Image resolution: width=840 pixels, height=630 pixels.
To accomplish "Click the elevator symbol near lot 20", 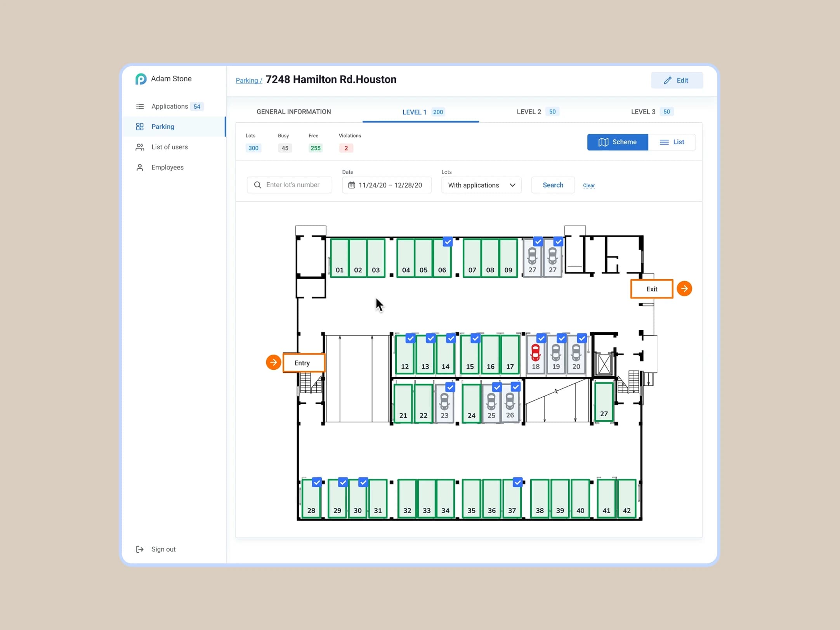I will click(x=604, y=364).
